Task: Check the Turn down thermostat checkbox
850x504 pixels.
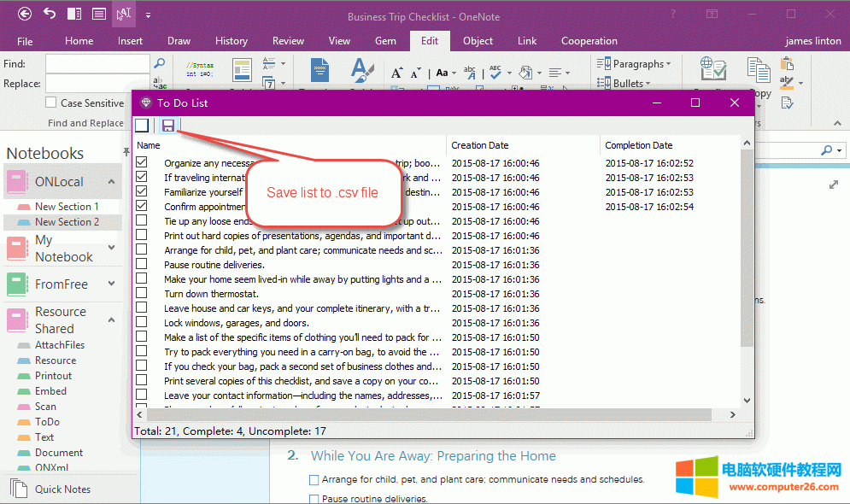Action: 142,294
